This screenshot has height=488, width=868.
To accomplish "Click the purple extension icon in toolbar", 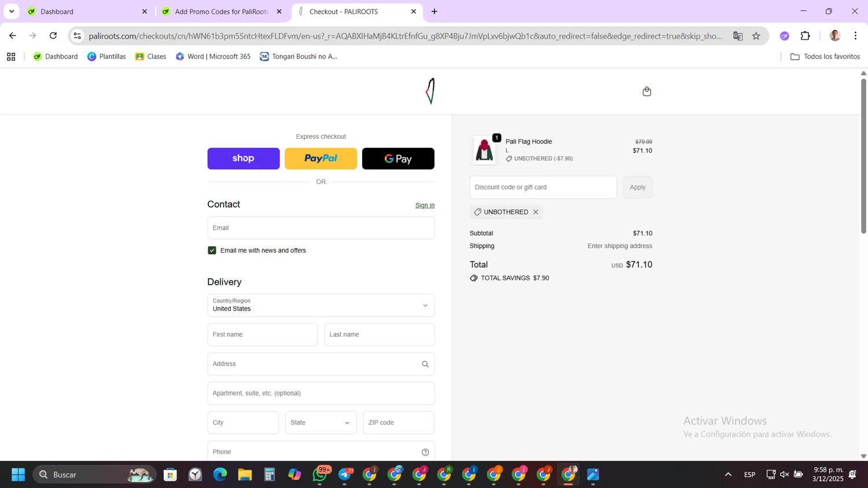I will tap(785, 36).
